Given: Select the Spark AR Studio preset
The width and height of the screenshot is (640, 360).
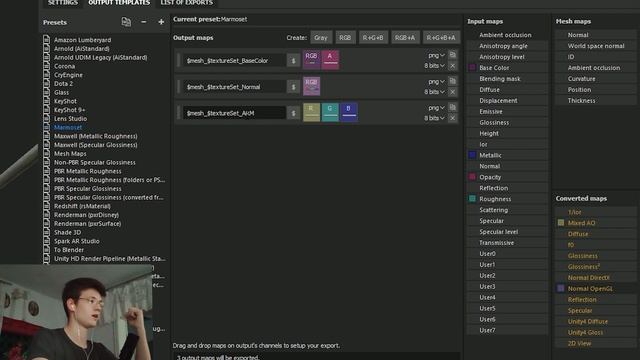Looking at the screenshot, I should pyautogui.click(x=76, y=241).
